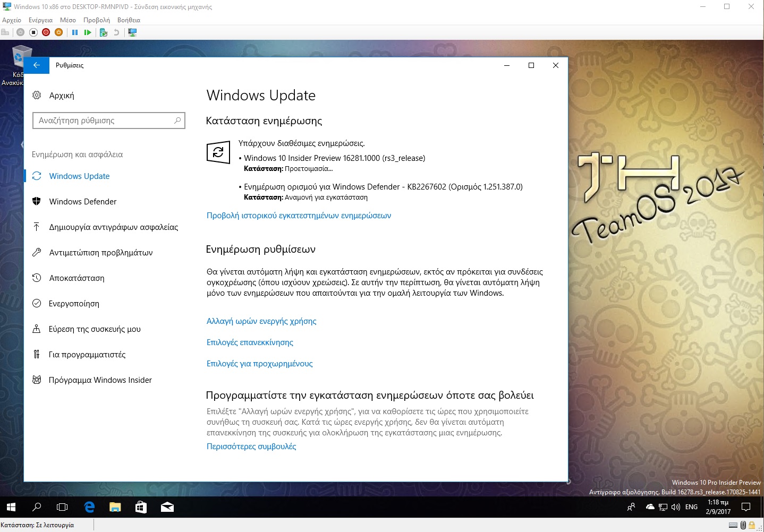Open taskbar search magnifier
The width and height of the screenshot is (764, 532).
coord(37,507)
